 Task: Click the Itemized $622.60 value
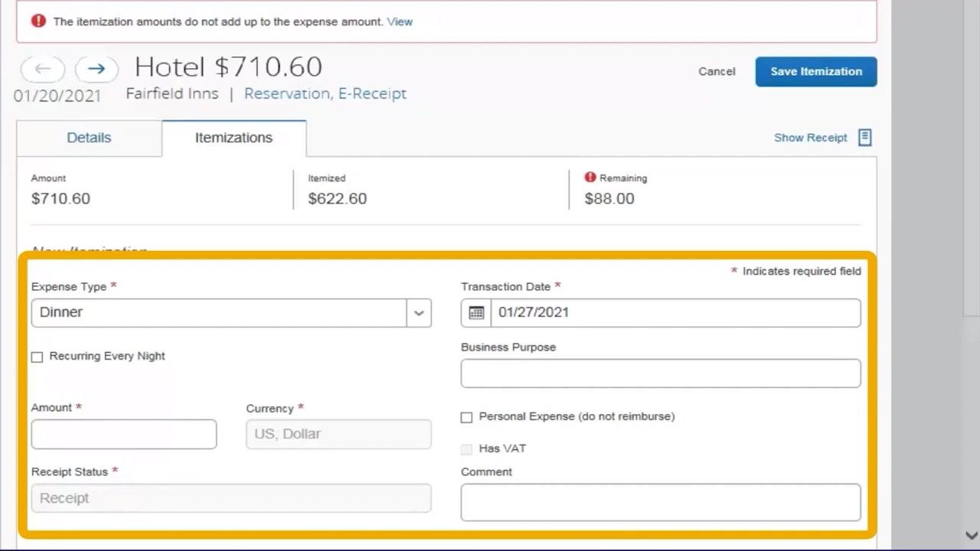click(338, 199)
